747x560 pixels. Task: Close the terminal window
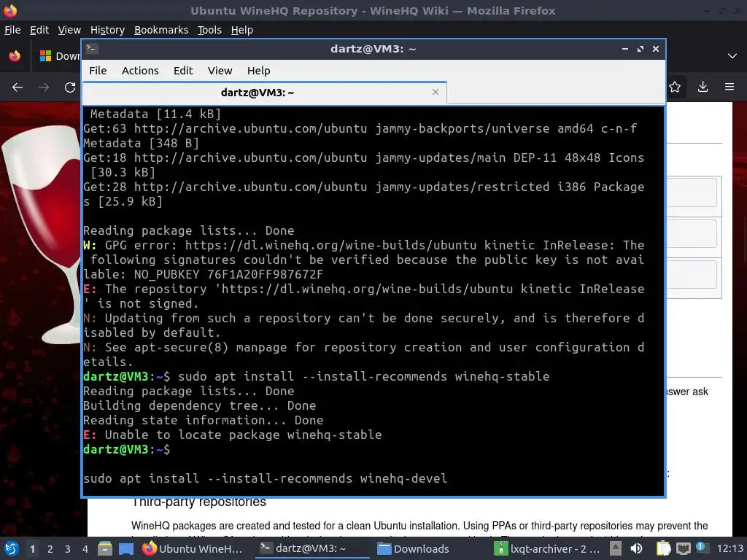click(x=656, y=49)
